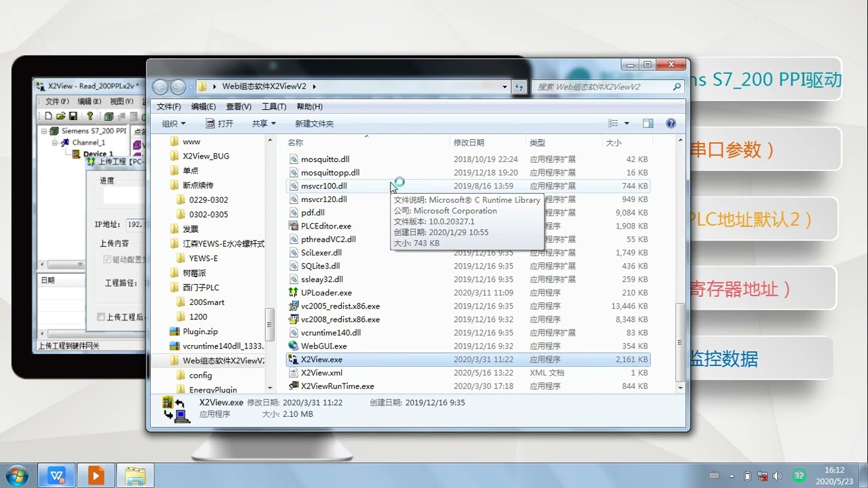Viewport: 868px width, 488px height.
Task: Click the Explorer back navigation arrow
Action: pos(160,87)
